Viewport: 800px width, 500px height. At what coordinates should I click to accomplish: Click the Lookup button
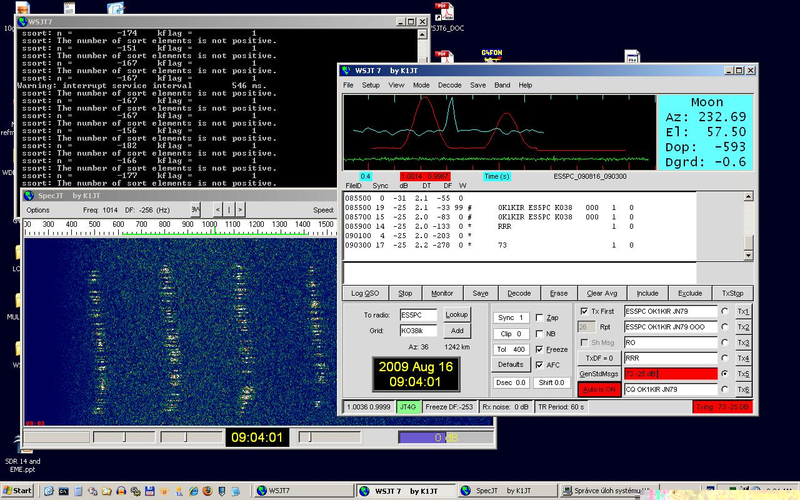[x=457, y=315]
